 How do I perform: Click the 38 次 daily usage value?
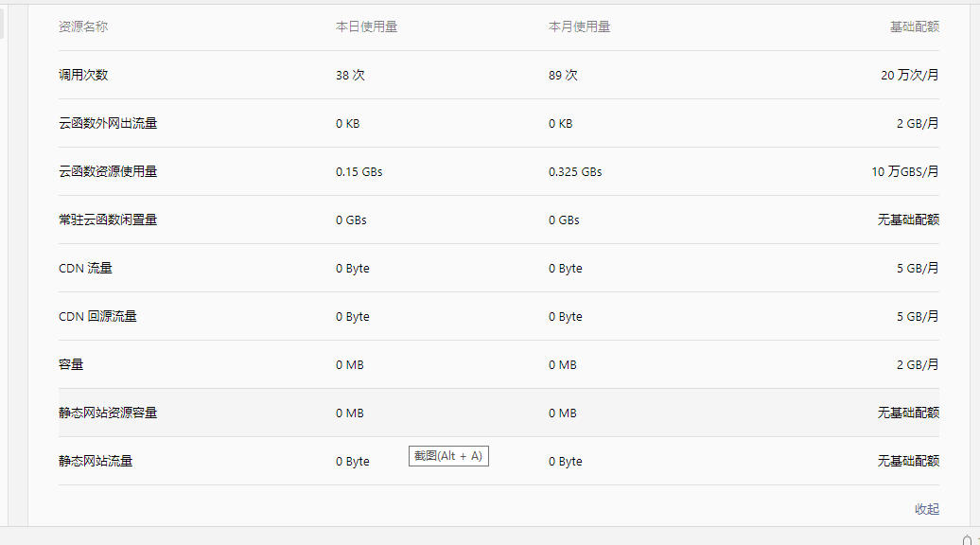tap(350, 75)
